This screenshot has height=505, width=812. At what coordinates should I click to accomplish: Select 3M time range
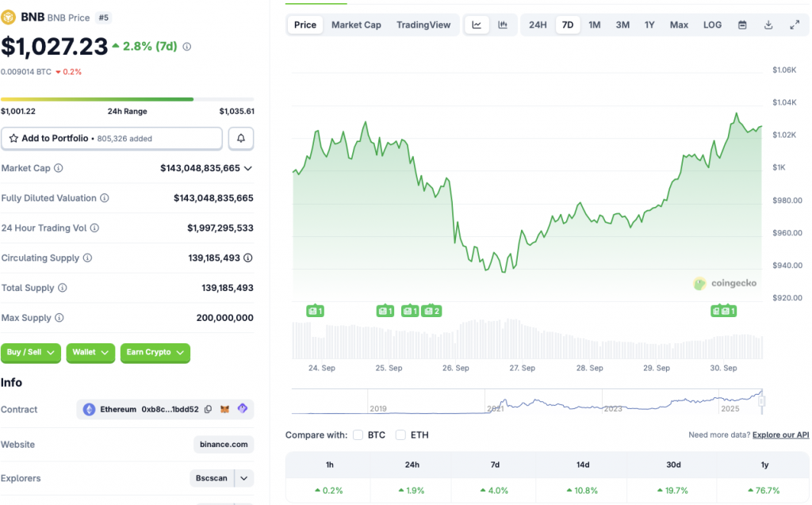pyautogui.click(x=622, y=25)
